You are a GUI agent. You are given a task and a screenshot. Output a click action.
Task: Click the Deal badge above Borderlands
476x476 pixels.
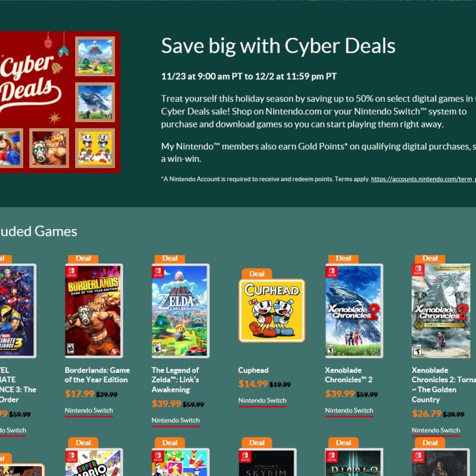pos(83,258)
